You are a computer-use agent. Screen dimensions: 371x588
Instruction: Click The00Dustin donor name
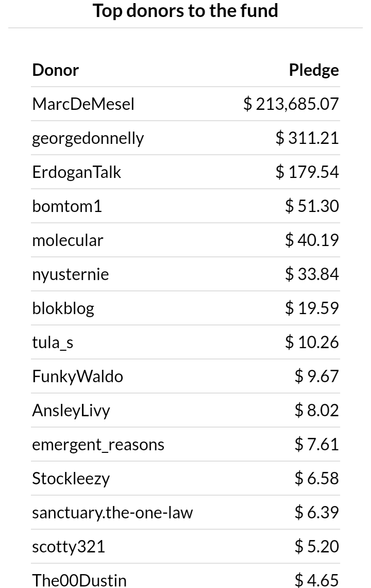click(79, 580)
